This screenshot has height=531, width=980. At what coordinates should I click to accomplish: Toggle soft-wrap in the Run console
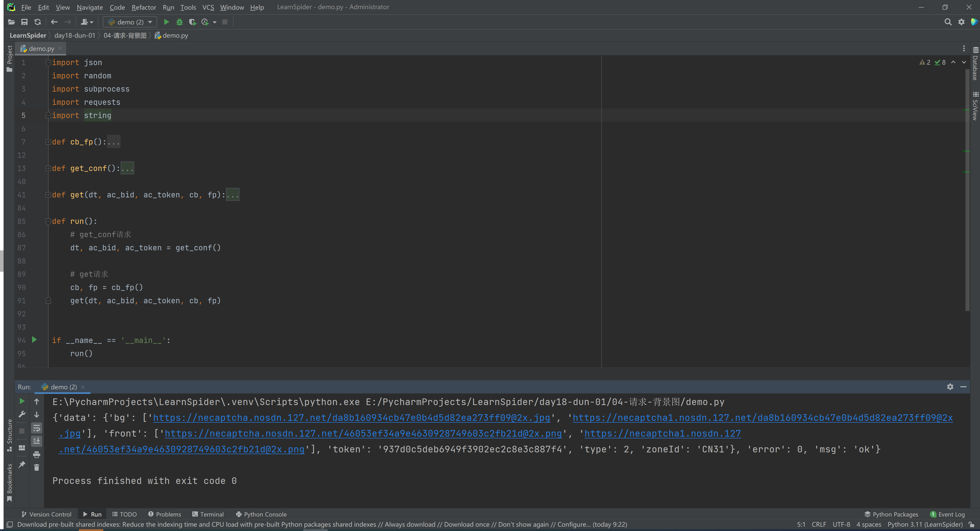(37, 428)
